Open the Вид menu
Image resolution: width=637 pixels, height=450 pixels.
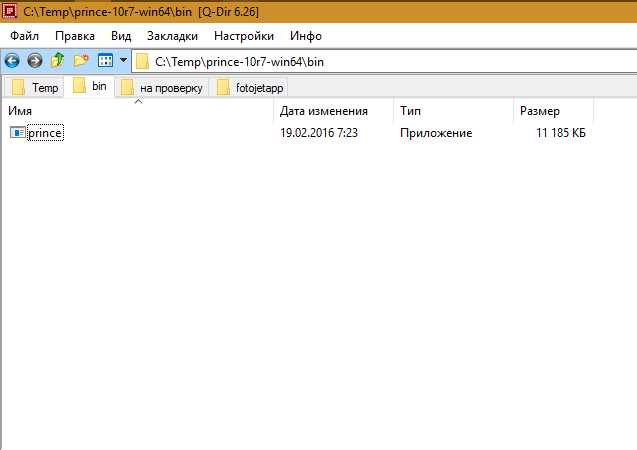[x=121, y=36]
